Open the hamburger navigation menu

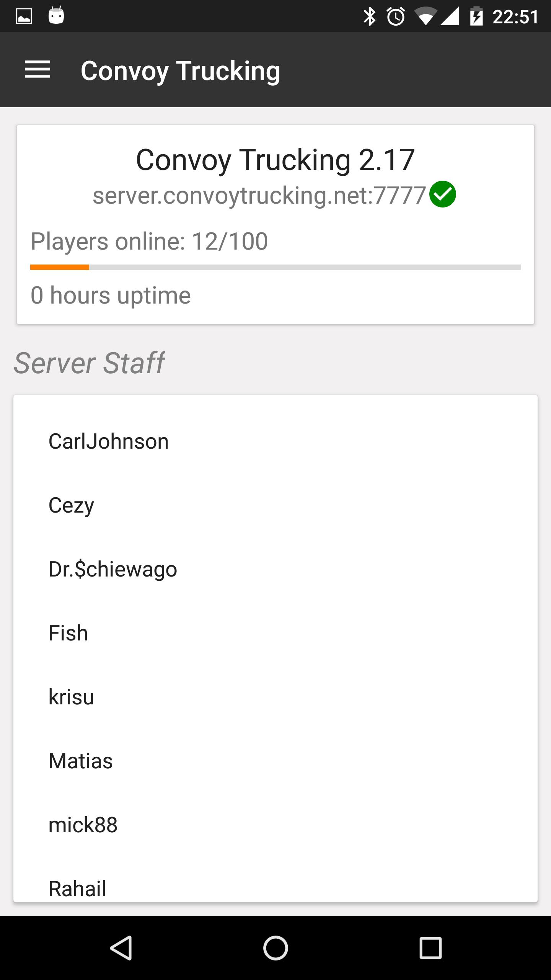pyautogui.click(x=37, y=70)
